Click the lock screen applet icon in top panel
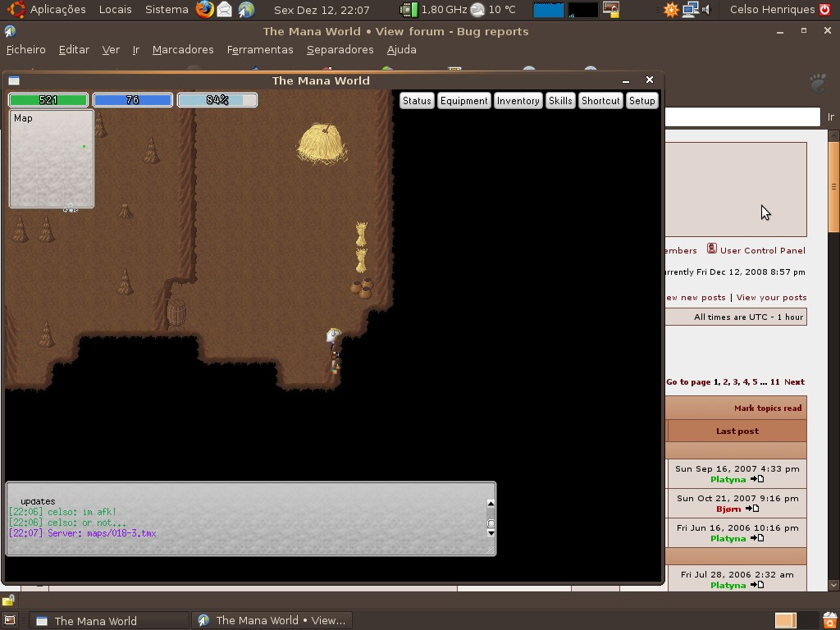The image size is (840, 630). tap(611, 9)
